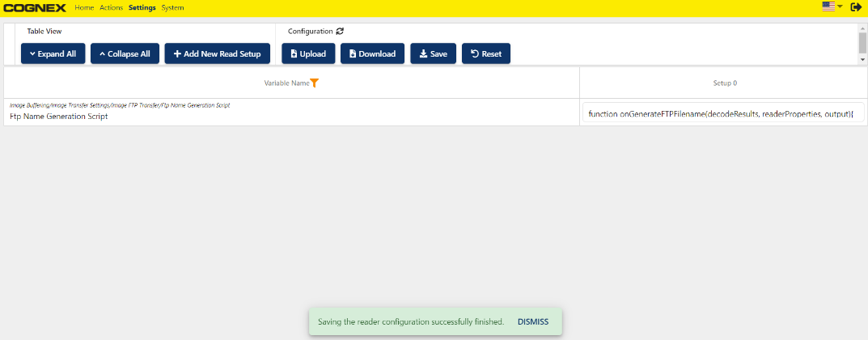
Task: Edit the Ftp Name Generation Script field
Action: [x=723, y=113]
